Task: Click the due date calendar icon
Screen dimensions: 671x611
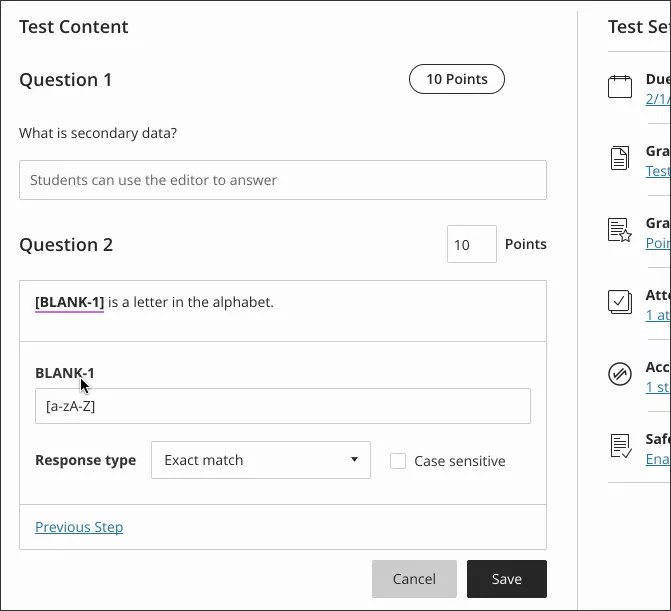Action: click(620, 87)
